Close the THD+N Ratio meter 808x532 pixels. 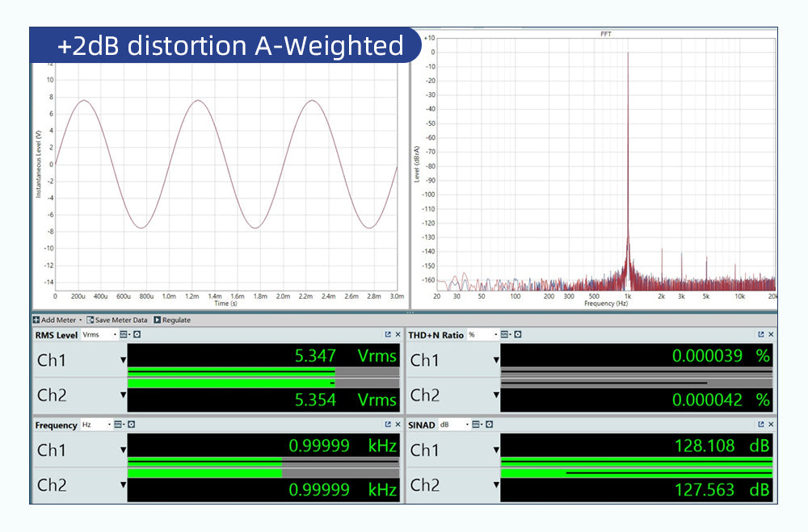click(771, 334)
